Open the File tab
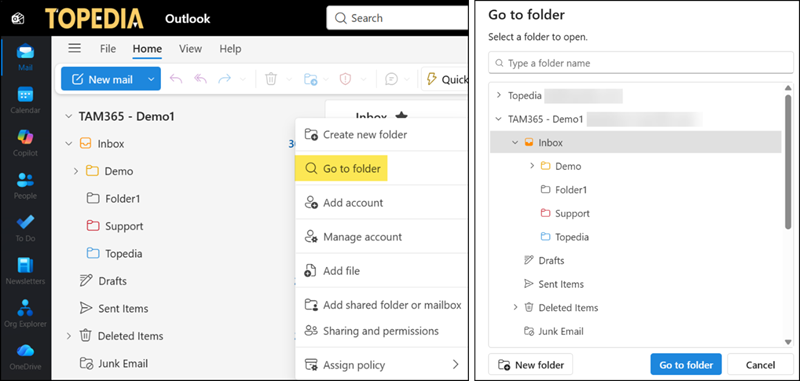The height and width of the screenshot is (381, 800). [108, 49]
